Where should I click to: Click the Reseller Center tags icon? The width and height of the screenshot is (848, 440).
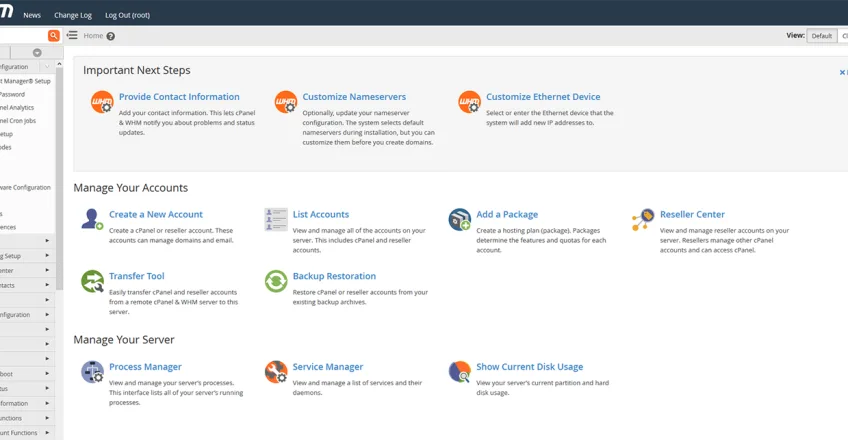[643, 219]
